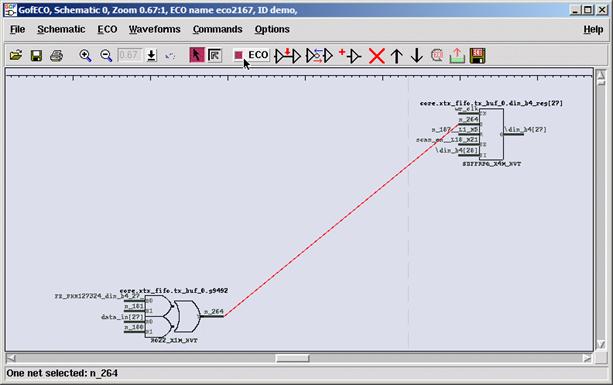The image size is (613, 385).
Task: Click the swap gates icon
Action: tap(319, 56)
